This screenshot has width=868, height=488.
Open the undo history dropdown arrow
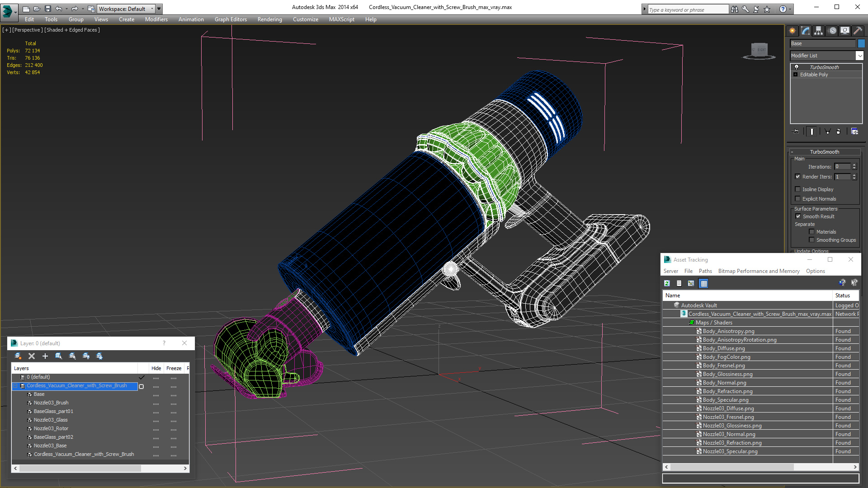66,9
